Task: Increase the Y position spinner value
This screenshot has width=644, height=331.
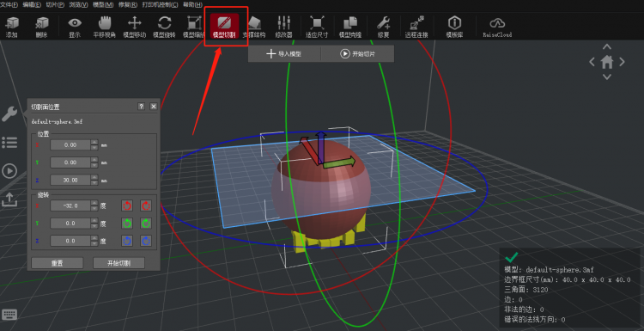Action: click(94, 160)
